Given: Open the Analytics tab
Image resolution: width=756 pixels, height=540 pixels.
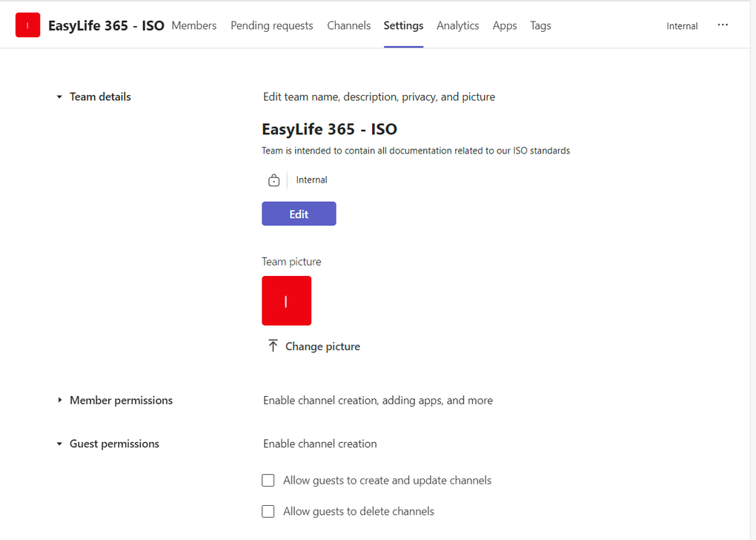Looking at the screenshot, I should click(x=457, y=25).
